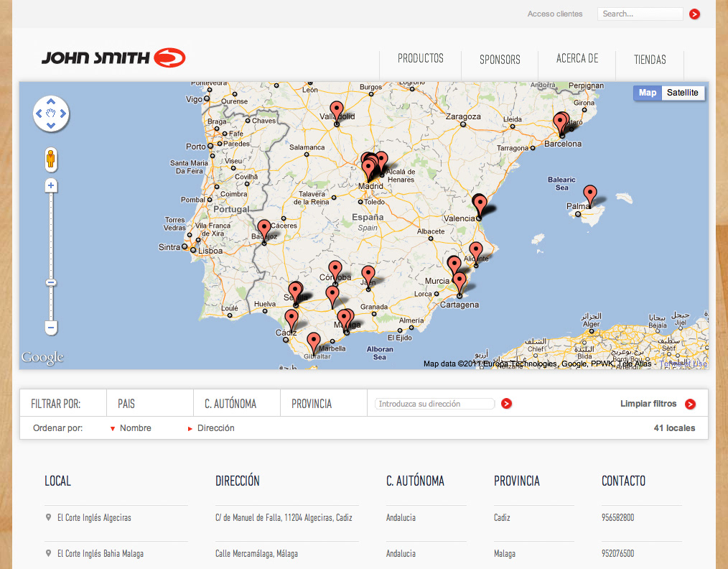Select the Palma map marker
728x569 pixels.
[x=589, y=195]
